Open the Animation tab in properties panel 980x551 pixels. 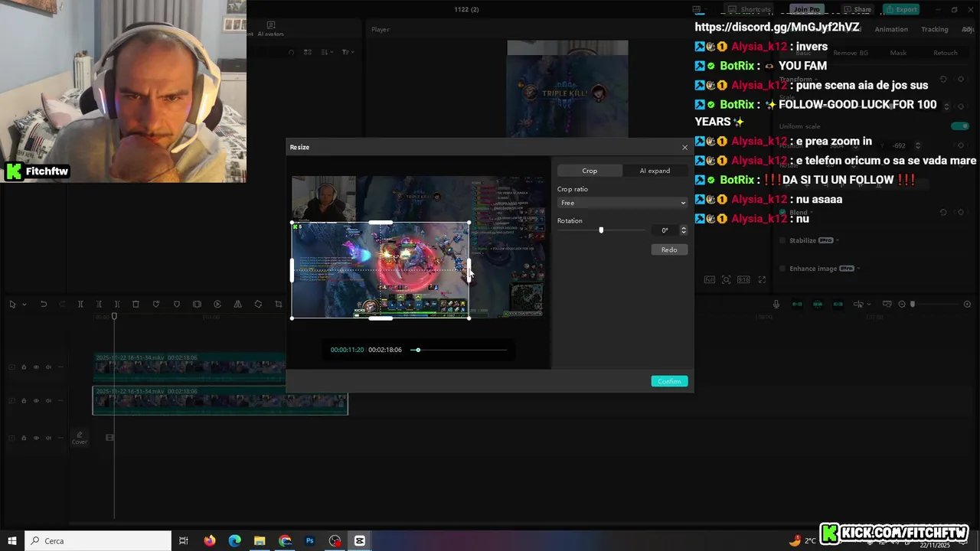pyautogui.click(x=891, y=29)
